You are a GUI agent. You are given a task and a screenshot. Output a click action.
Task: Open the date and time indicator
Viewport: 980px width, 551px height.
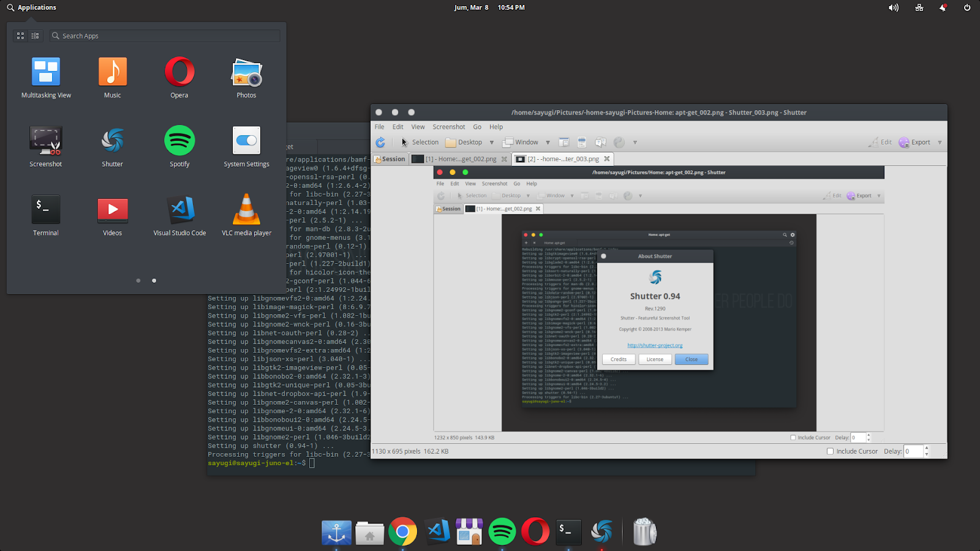tap(489, 7)
